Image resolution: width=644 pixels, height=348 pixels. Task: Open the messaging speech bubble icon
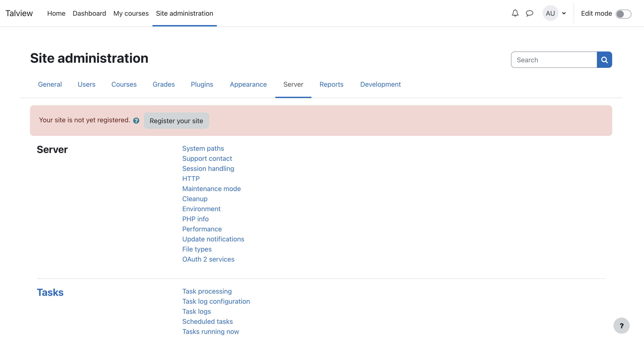point(529,13)
